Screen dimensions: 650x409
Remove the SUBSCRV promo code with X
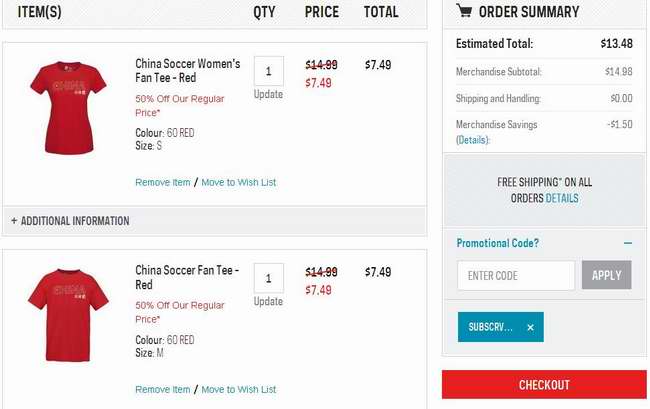pos(530,327)
